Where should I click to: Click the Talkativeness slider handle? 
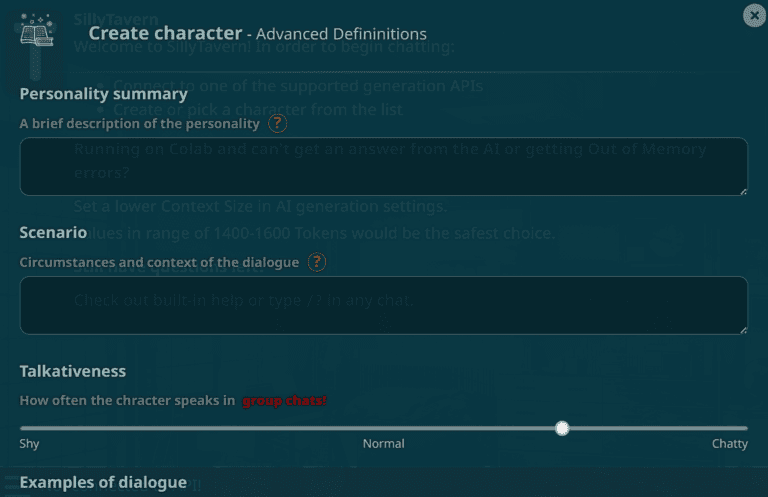pyautogui.click(x=562, y=428)
